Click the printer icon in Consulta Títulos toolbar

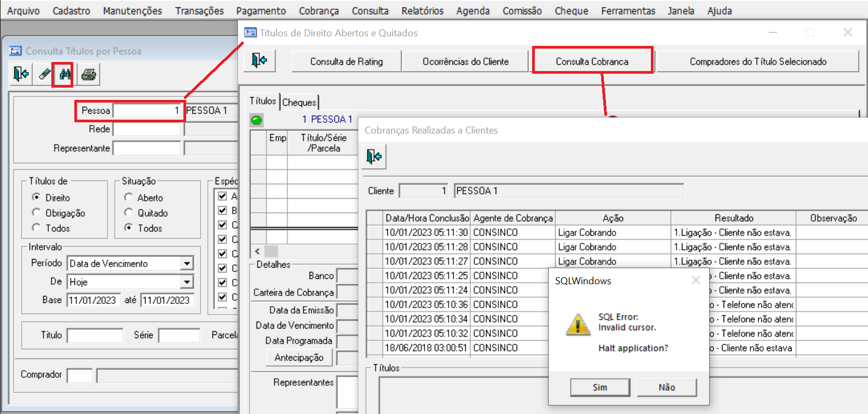(89, 74)
